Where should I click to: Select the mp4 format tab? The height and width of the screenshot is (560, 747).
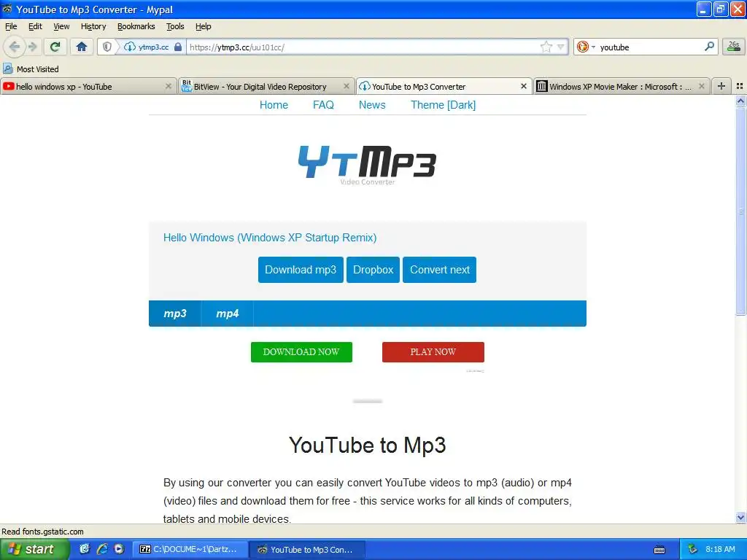tap(228, 314)
